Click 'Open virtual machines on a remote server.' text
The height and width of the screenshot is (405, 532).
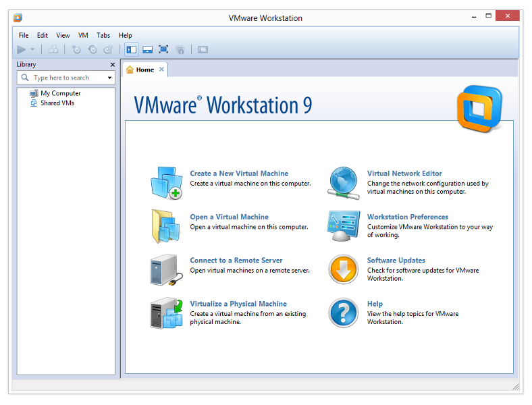click(250, 271)
